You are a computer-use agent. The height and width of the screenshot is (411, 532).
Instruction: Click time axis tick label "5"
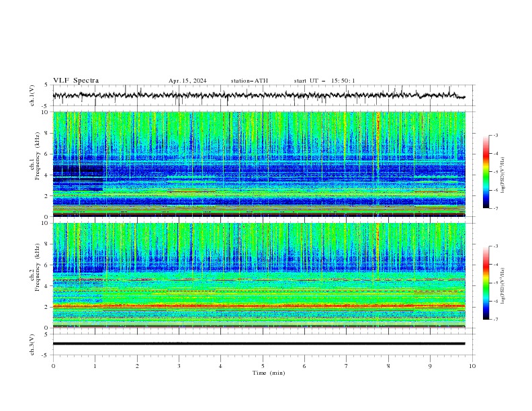point(263,366)
